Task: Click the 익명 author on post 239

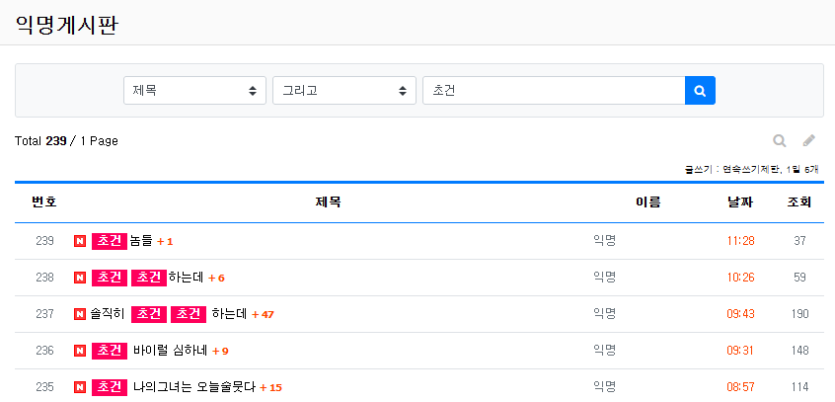Action: (x=604, y=241)
